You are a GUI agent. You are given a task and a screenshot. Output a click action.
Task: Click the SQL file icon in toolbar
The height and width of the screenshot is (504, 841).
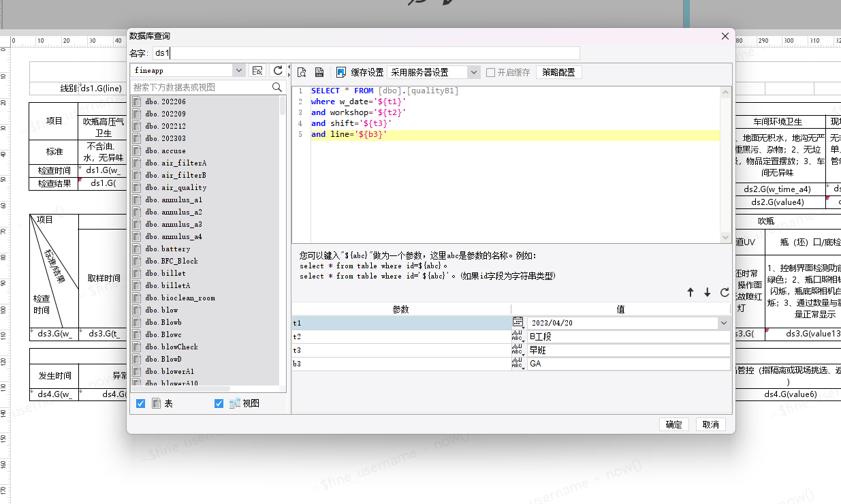point(319,72)
